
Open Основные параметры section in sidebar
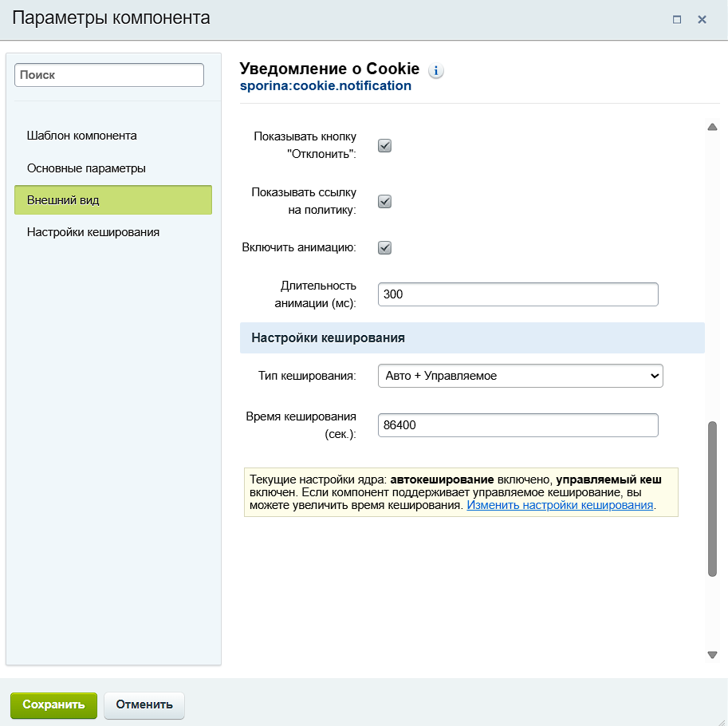(x=86, y=168)
